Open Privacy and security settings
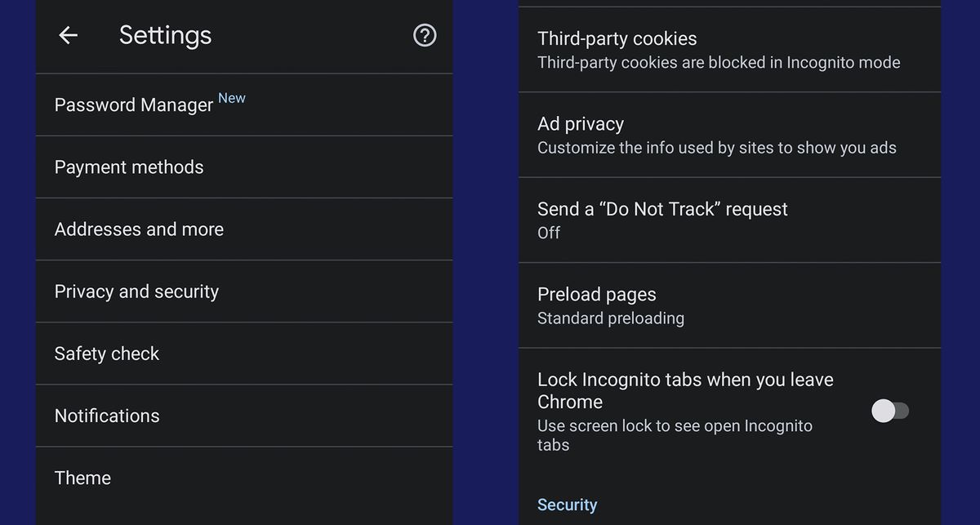 coord(136,291)
